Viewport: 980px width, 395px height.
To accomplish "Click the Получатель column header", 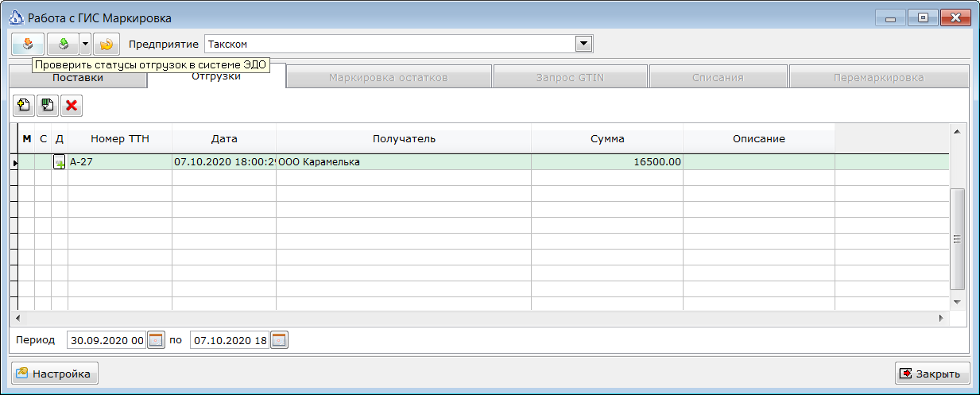I will (x=404, y=139).
